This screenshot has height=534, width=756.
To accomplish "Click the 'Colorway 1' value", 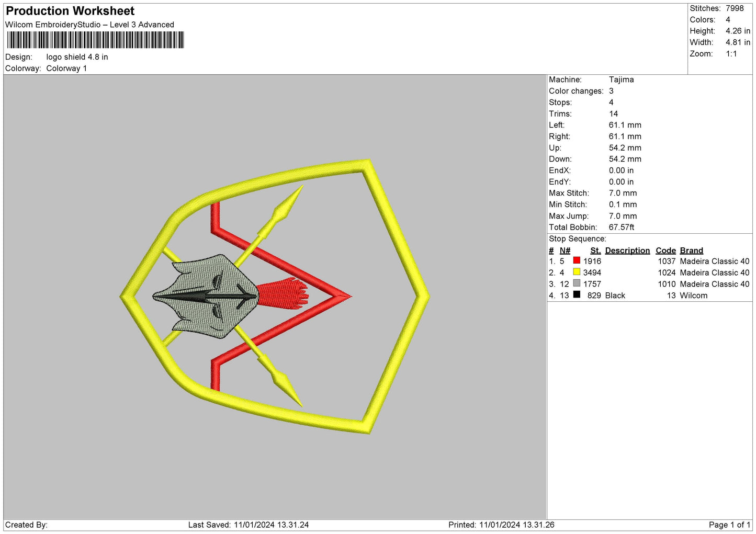I will [66, 69].
